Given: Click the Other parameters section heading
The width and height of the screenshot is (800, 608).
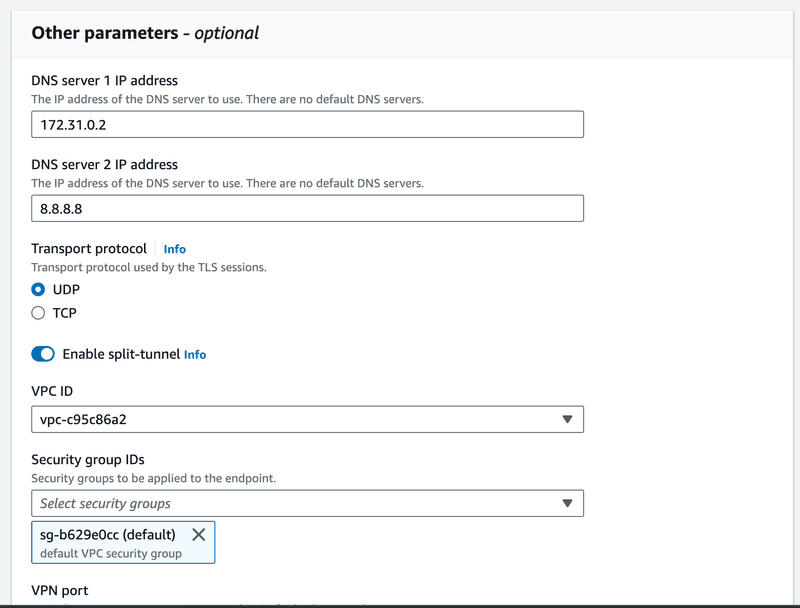Looking at the screenshot, I should click(145, 33).
